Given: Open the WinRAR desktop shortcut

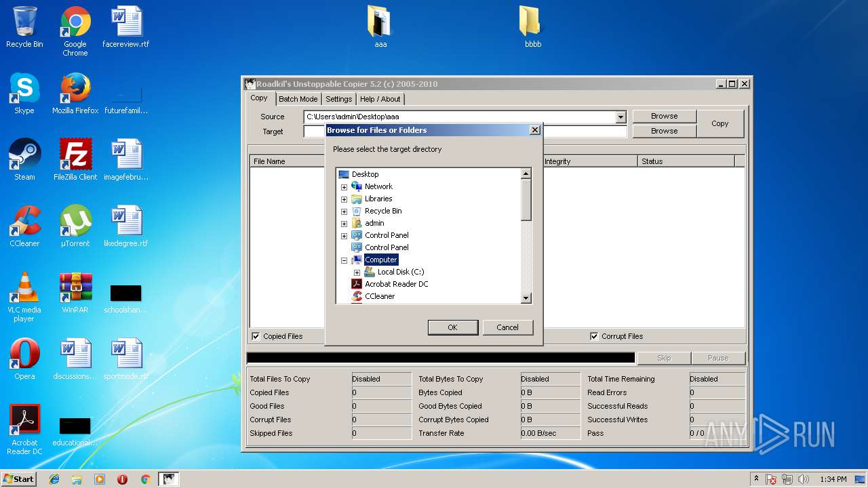Looking at the screenshot, I should (x=75, y=293).
